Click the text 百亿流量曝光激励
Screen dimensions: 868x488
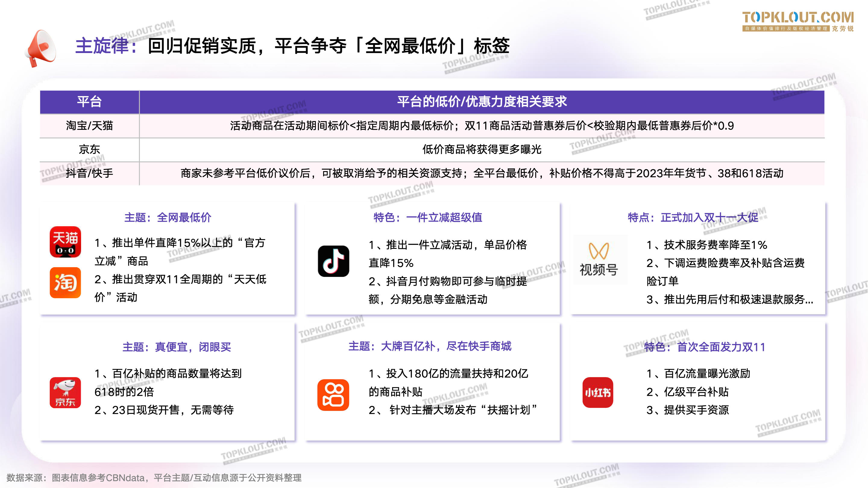698,374
